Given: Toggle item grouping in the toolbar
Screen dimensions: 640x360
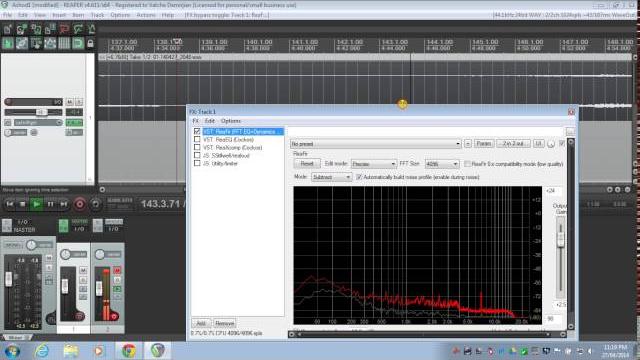Looking at the screenshot, I should (22, 43).
